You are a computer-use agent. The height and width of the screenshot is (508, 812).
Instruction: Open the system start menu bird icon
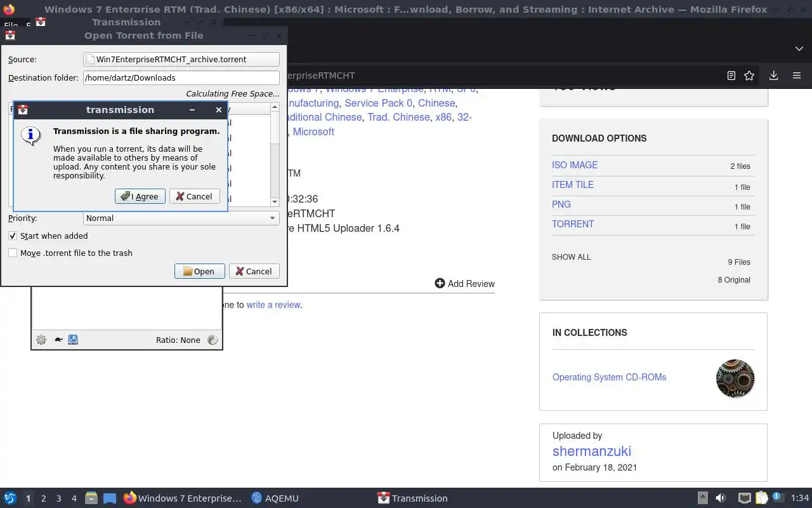click(x=10, y=498)
